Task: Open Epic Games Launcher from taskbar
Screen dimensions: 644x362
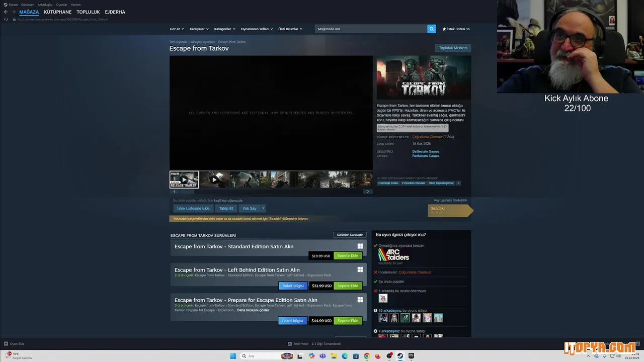Action: coord(411,356)
